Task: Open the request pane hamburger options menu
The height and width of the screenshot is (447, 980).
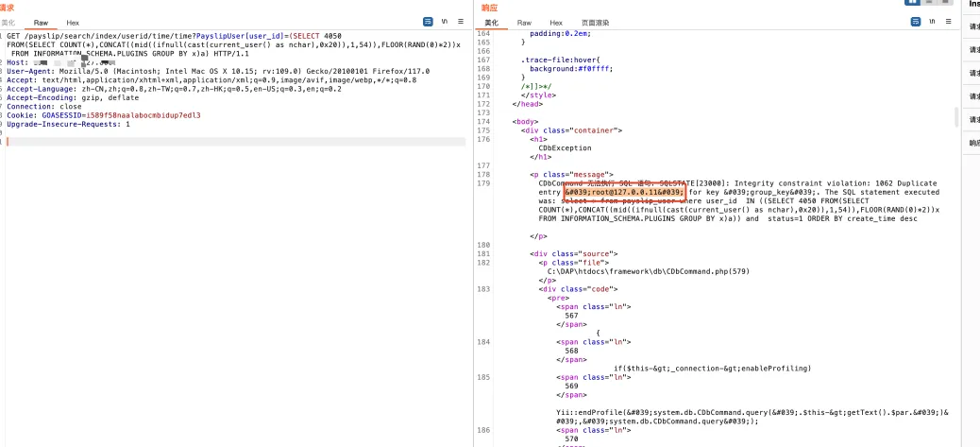Action: point(461,21)
